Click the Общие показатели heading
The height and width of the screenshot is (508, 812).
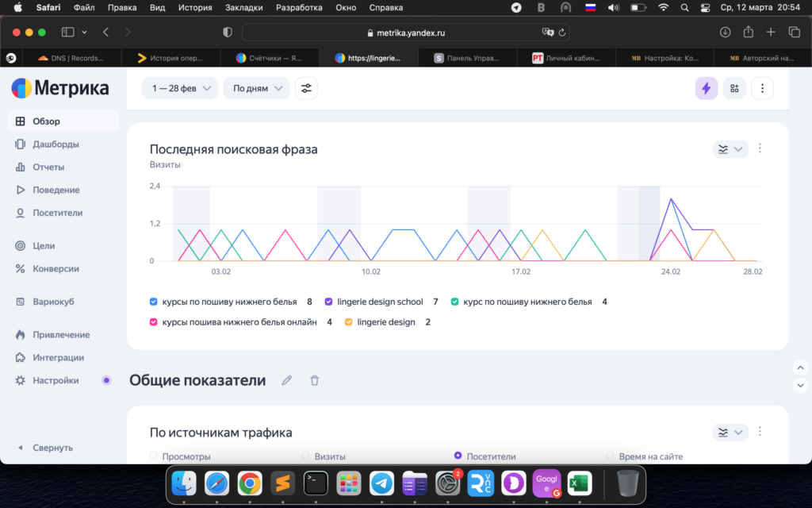click(197, 380)
